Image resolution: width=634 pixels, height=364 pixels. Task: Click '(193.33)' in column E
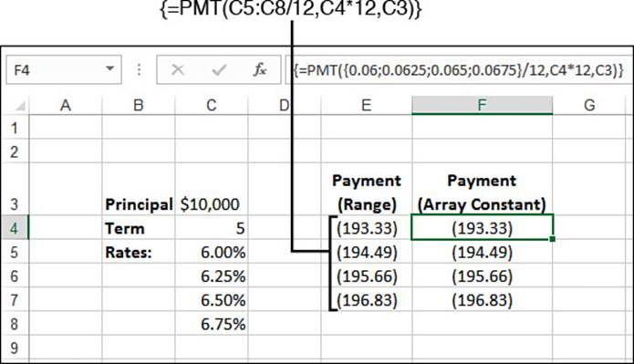(367, 228)
